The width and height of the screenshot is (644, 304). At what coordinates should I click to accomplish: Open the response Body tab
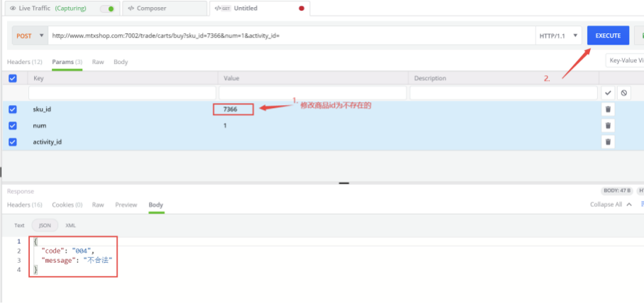(155, 205)
